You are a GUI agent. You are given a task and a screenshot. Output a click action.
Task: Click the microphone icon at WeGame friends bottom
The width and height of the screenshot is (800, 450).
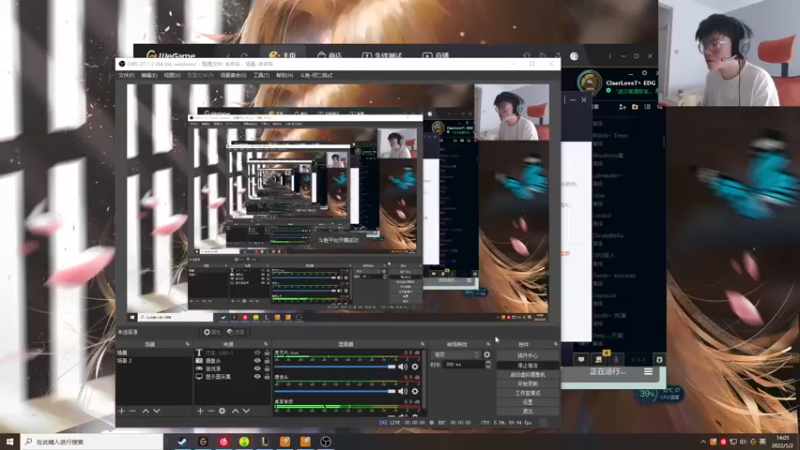(x=616, y=360)
